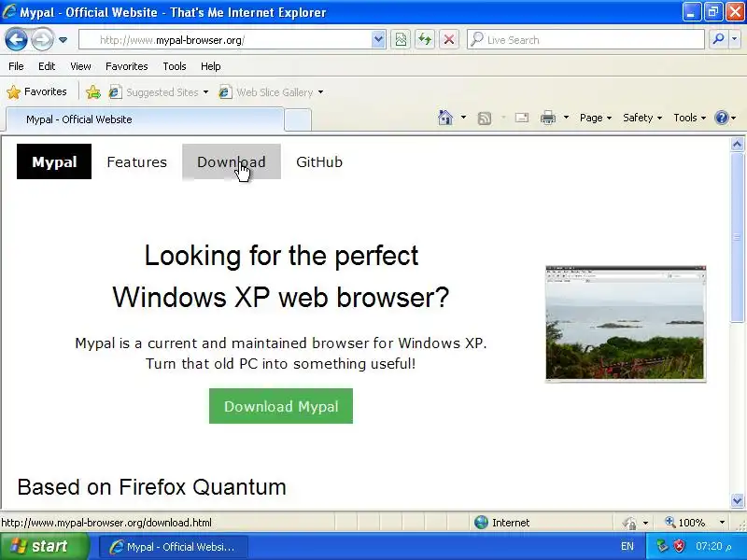
Task: Open the Favorites menu in menu bar
Action: click(x=127, y=66)
